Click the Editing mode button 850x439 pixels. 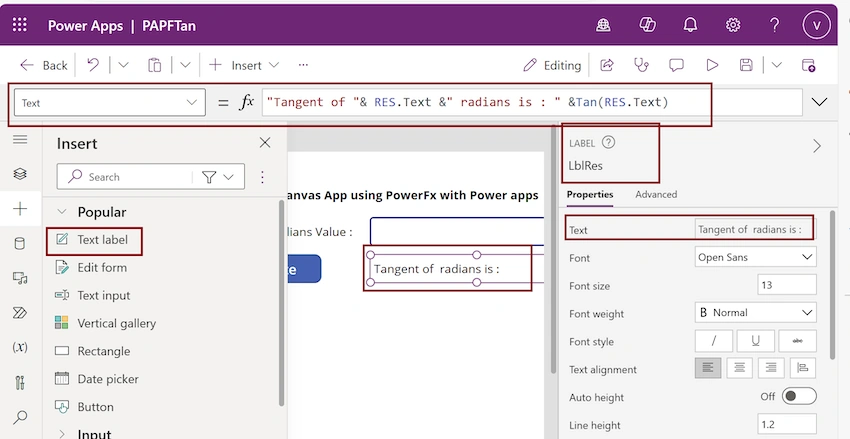coord(552,65)
